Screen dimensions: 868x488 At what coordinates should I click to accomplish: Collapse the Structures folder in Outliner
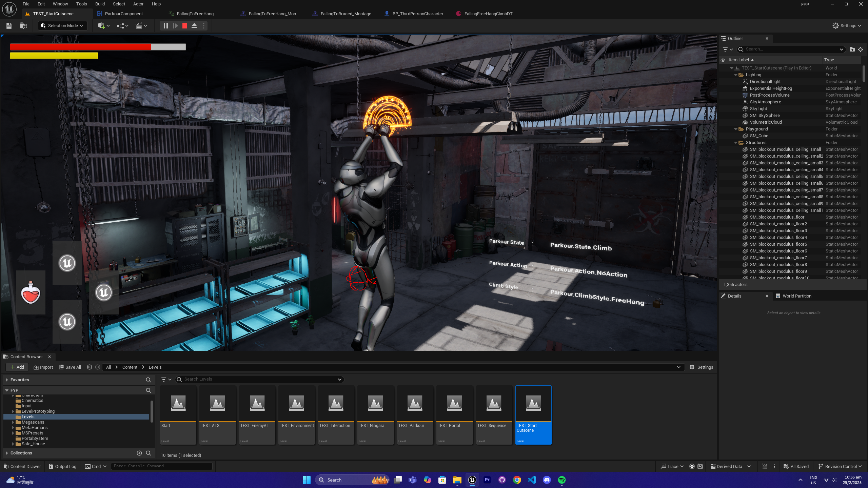(x=735, y=143)
